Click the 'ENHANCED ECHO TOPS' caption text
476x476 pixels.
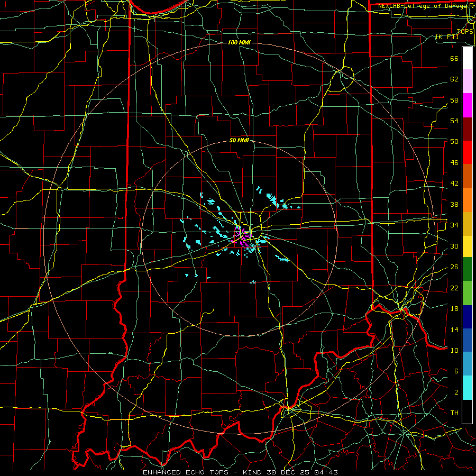(188, 472)
